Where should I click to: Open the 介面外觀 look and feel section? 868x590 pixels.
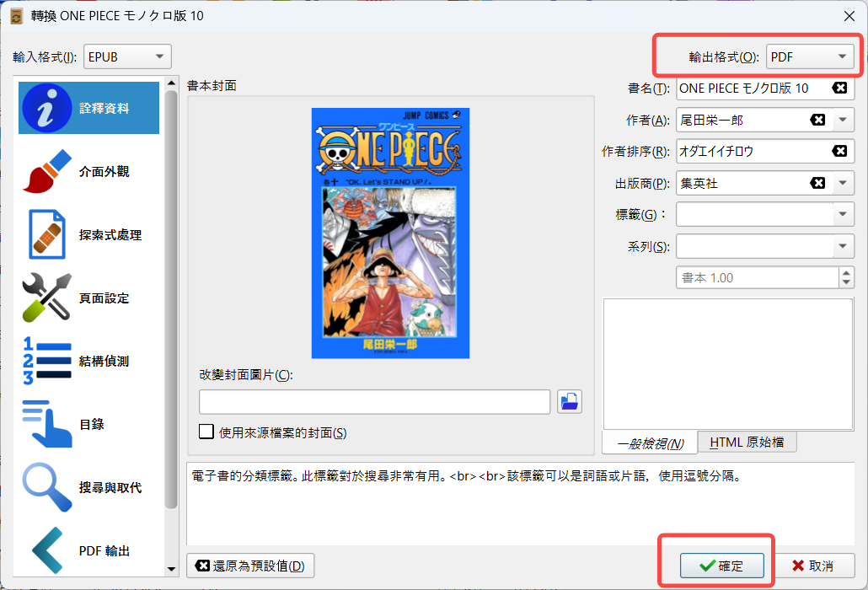[x=88, y=172]
